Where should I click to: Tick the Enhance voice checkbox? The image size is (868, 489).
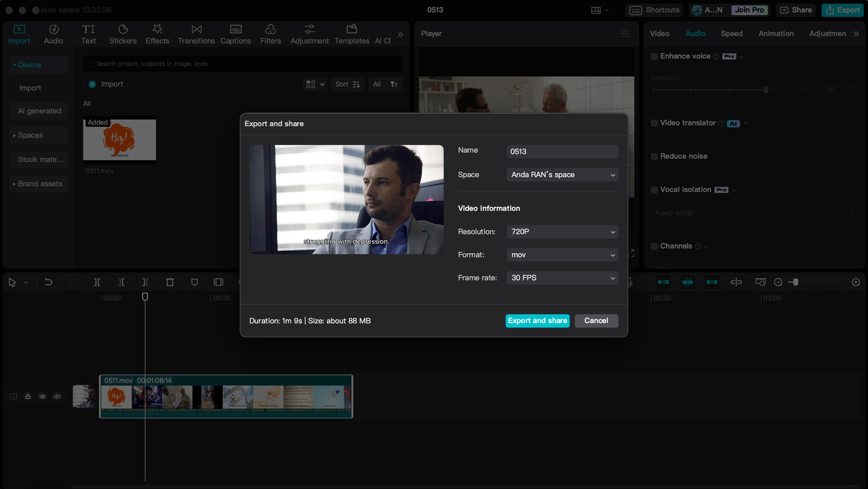[x=654, y=56]
